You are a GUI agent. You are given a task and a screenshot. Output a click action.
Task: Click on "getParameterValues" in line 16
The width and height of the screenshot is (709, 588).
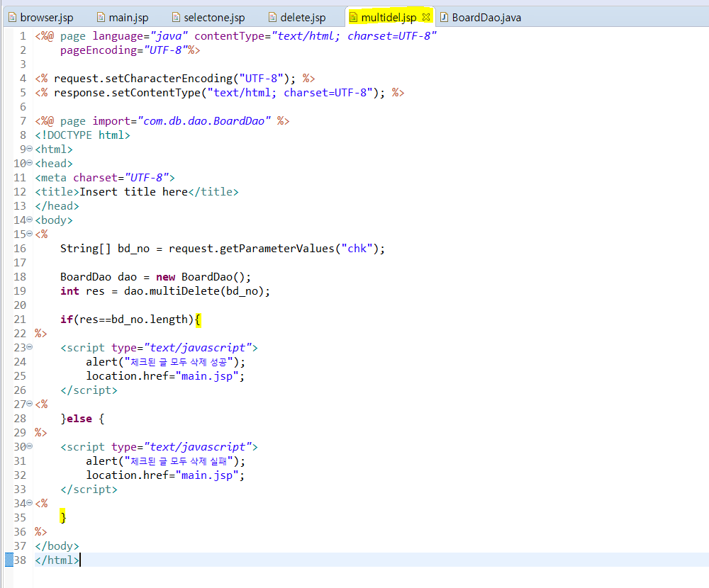277,249
